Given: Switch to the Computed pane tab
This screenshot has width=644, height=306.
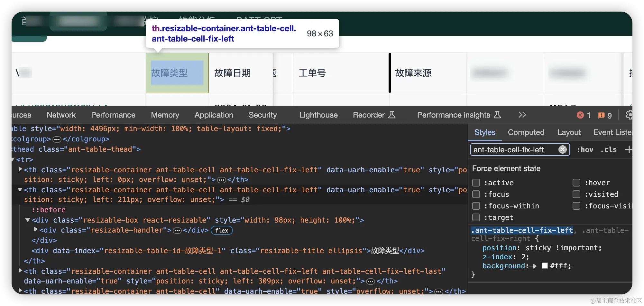Looking at the screenshot, I should [526, 132].
